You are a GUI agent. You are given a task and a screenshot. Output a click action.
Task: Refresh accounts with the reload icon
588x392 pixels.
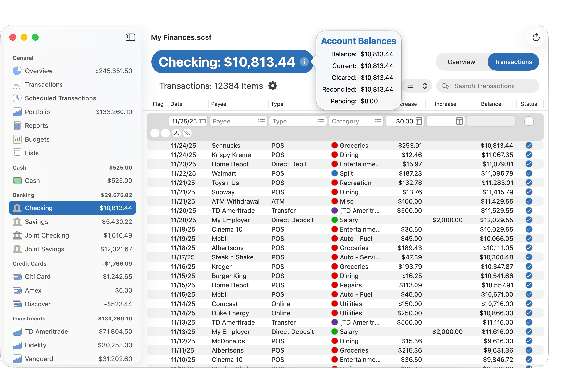click(536, 37)
